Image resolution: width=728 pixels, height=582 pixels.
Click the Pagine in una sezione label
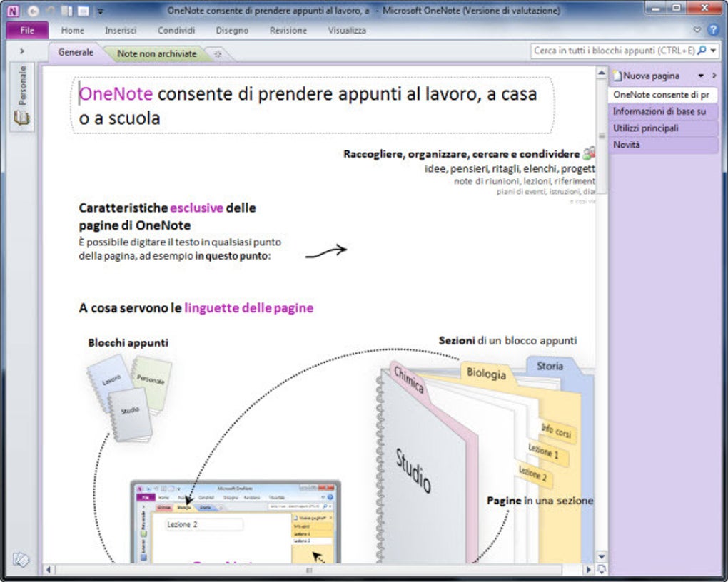540,500
